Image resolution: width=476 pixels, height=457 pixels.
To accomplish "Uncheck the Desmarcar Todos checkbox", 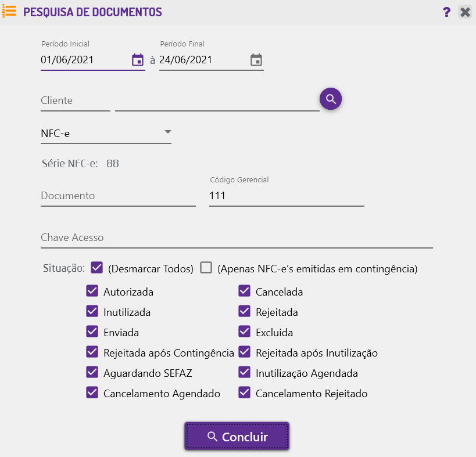I will (97, 268).
